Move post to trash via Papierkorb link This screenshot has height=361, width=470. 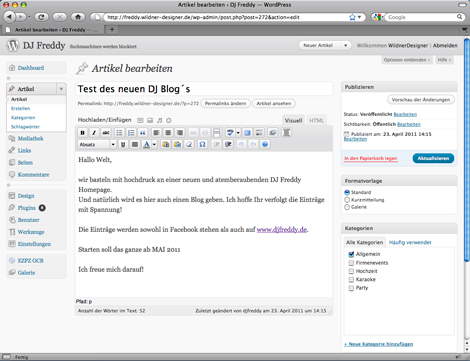click(x=371, y=158)
